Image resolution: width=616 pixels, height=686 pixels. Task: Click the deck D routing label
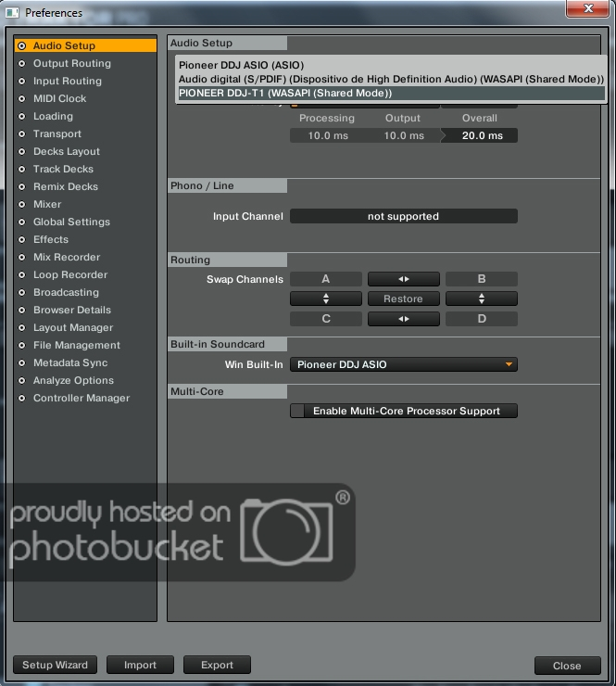(x=482, y=319)
